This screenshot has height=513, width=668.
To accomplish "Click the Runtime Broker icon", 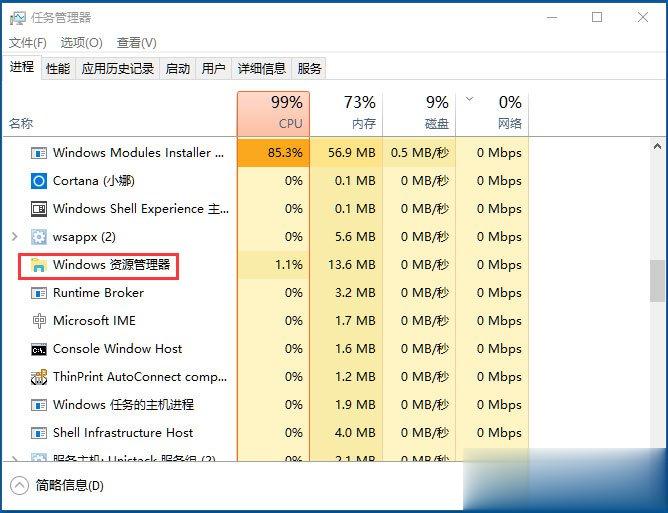I will point(39,293).
